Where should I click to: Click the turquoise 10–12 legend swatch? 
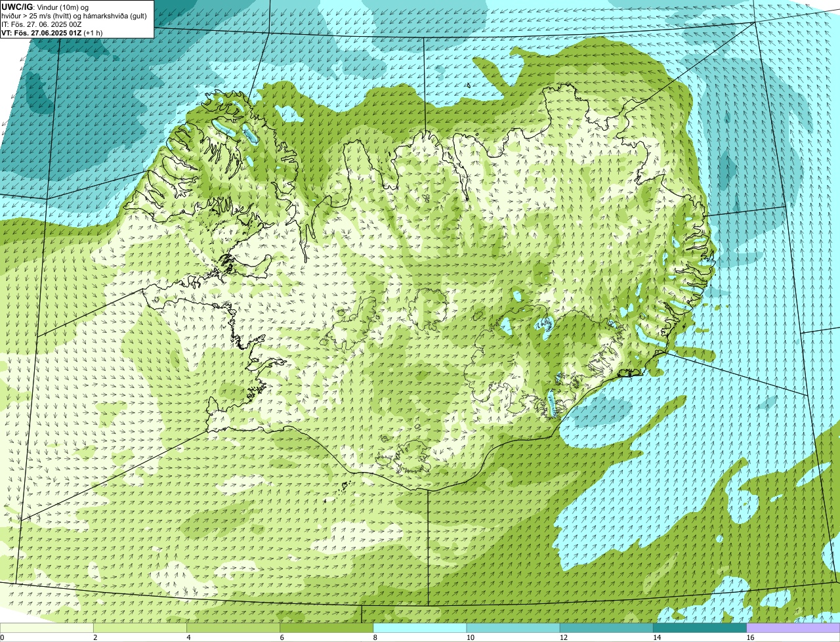point(513,628)
